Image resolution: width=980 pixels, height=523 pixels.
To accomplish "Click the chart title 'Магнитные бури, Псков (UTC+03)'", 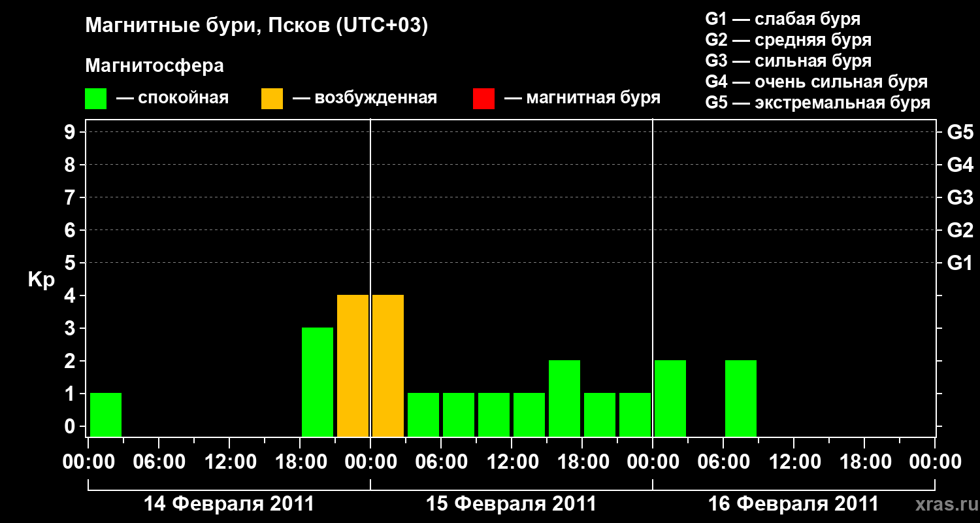I will (257, 26).
